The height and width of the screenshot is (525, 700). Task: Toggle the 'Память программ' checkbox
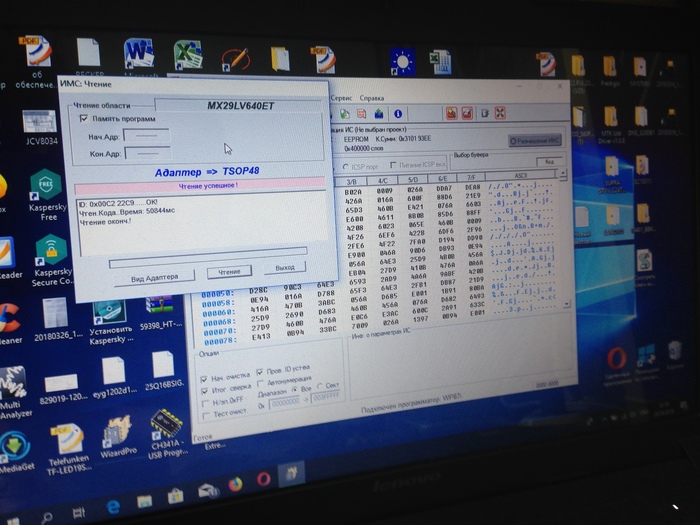click(84, 118)
